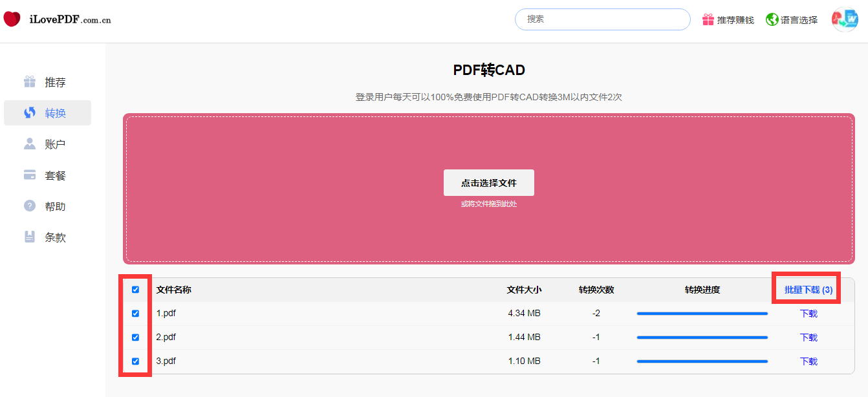Uncheck the checkbox for 3.pdf
This screenshot has width=868, height=397.
(x=135, y=361)
